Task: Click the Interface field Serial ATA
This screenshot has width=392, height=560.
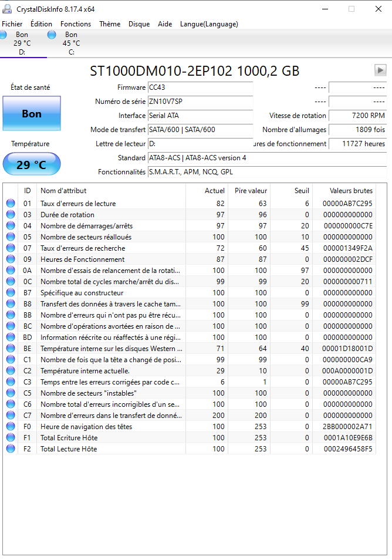Action: click(201, 116)
